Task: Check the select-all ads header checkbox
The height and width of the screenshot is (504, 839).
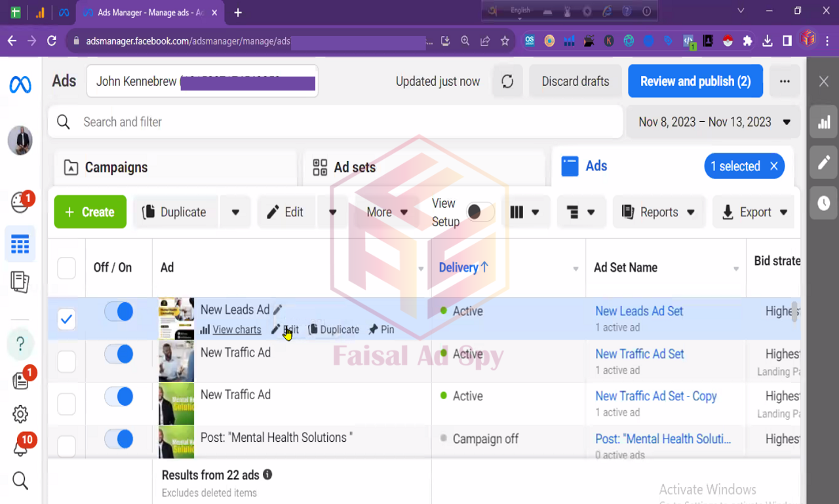Action: pos(66,268)
